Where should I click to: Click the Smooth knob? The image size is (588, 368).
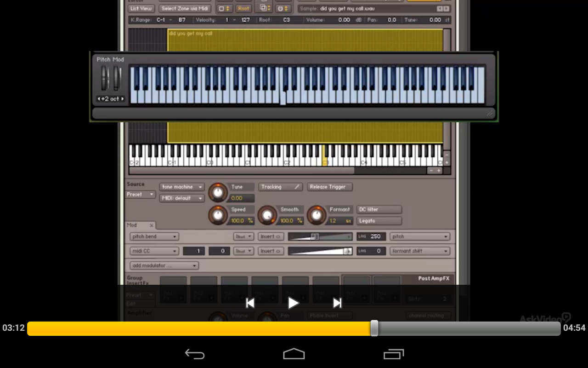(x=267, y=215)
